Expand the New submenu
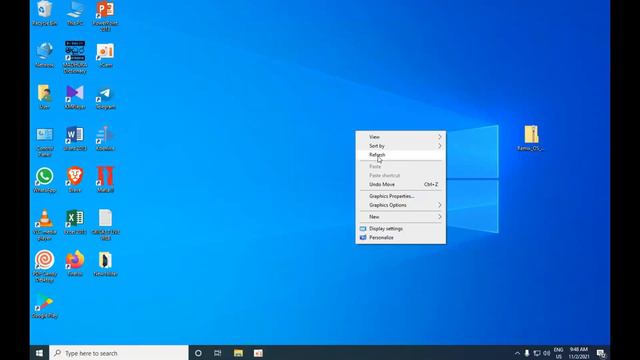The image size is (640, 360). (x=400, y=217)
